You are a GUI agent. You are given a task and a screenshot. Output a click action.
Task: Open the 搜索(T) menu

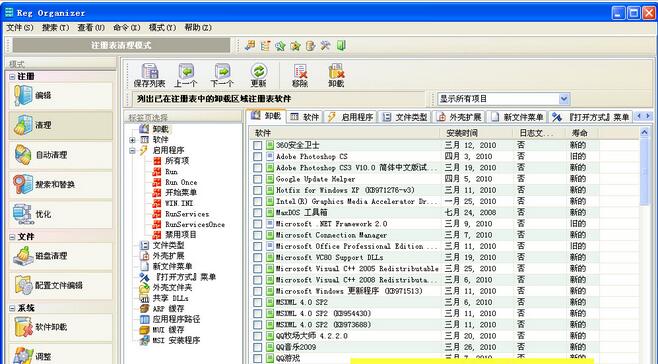click(55, 28)
